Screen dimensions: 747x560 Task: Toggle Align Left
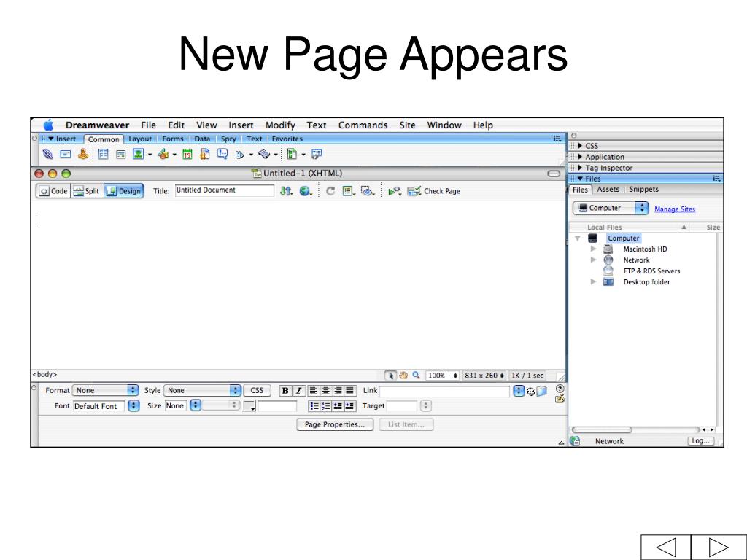(x=313, y=391)
